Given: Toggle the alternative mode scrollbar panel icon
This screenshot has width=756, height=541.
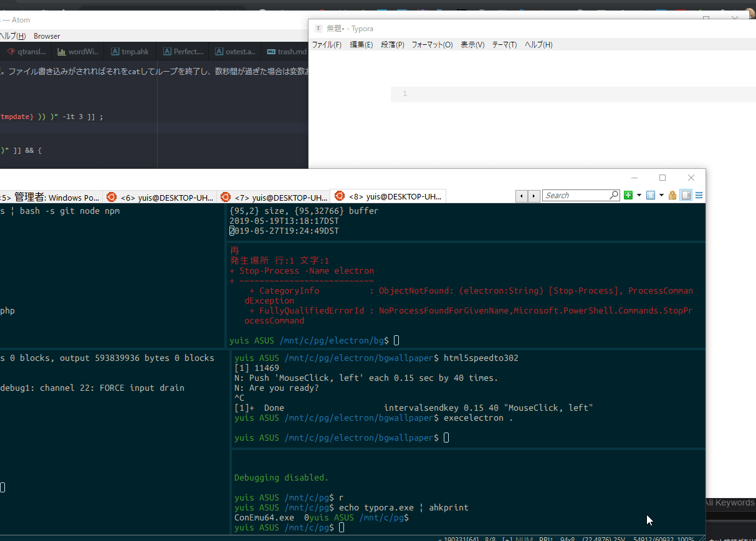Looking at the screenshot, I should click(686, 196).
